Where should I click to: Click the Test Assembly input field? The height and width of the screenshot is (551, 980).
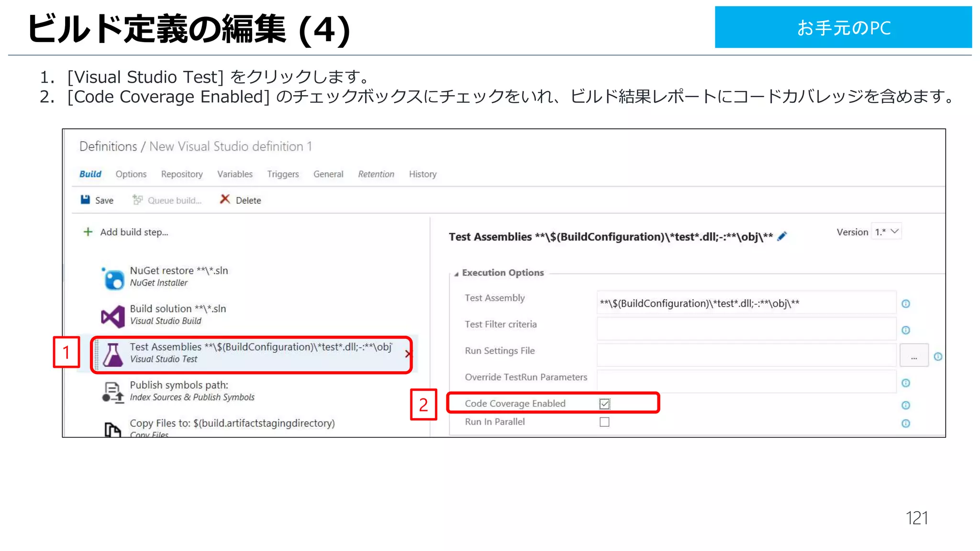[x=746, y=303]
